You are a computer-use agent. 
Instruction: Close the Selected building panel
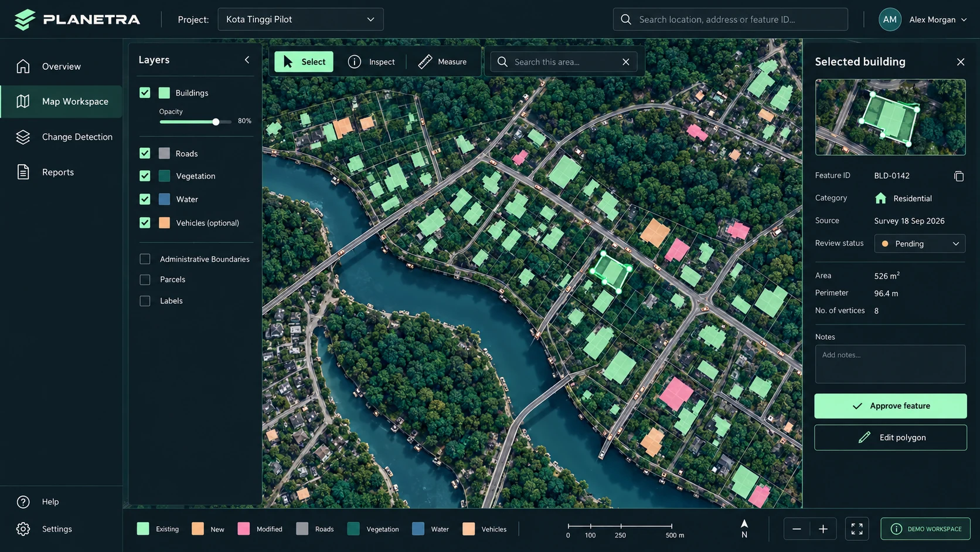[x=960, y=62]
